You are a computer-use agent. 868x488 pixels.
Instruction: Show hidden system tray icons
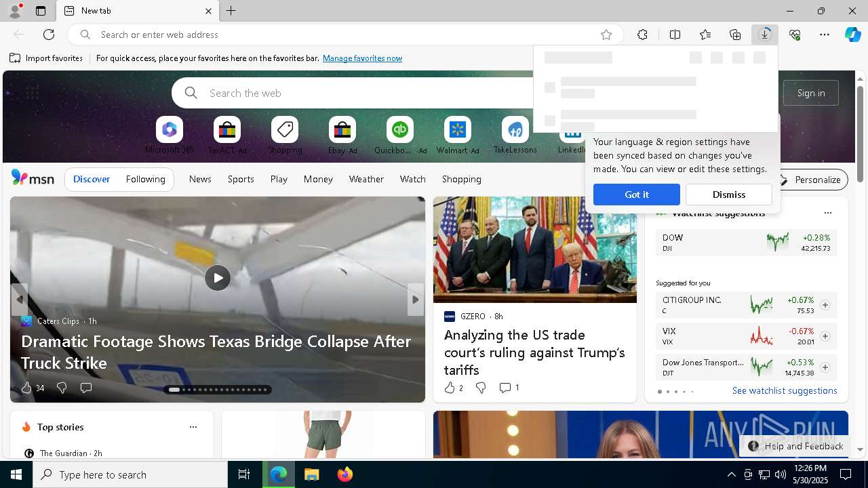click(731, 474)
